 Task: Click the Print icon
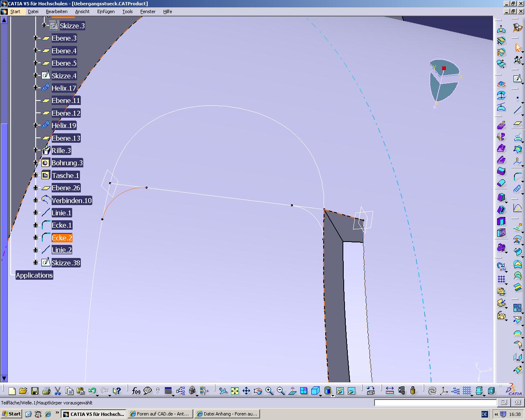46,391
